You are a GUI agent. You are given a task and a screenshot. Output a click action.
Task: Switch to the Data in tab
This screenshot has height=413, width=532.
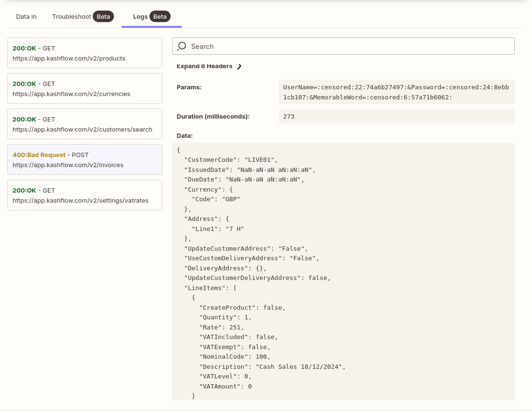click(x=26, y=17)
